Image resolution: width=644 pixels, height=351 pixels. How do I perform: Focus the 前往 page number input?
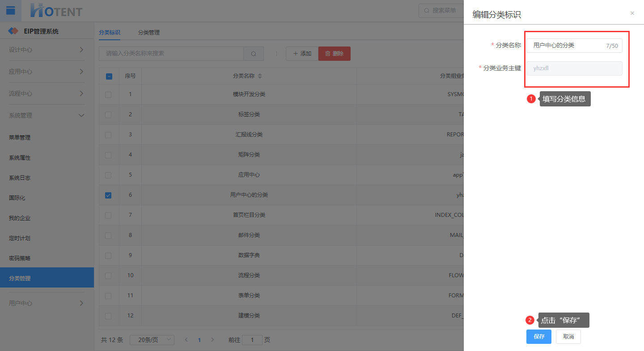[252, 340]
